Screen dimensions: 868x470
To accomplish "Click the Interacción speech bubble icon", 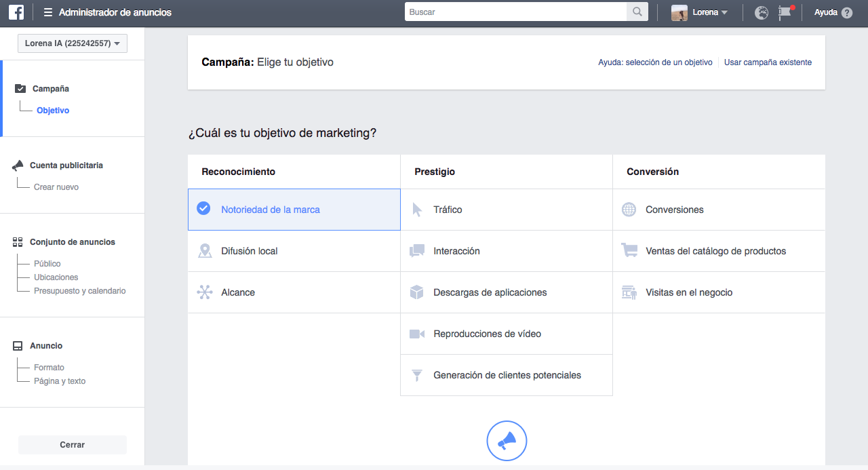I will [x=417, y=250].
